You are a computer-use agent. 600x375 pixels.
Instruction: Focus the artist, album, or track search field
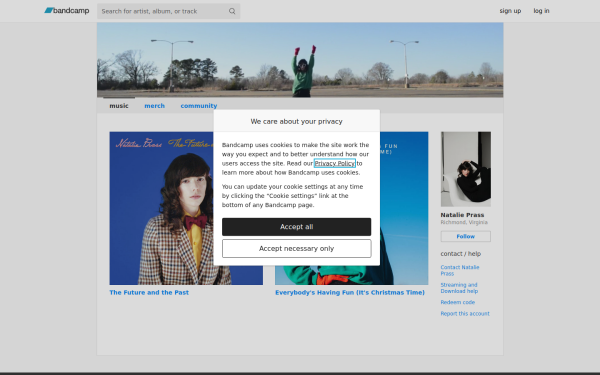click(168, 11)
